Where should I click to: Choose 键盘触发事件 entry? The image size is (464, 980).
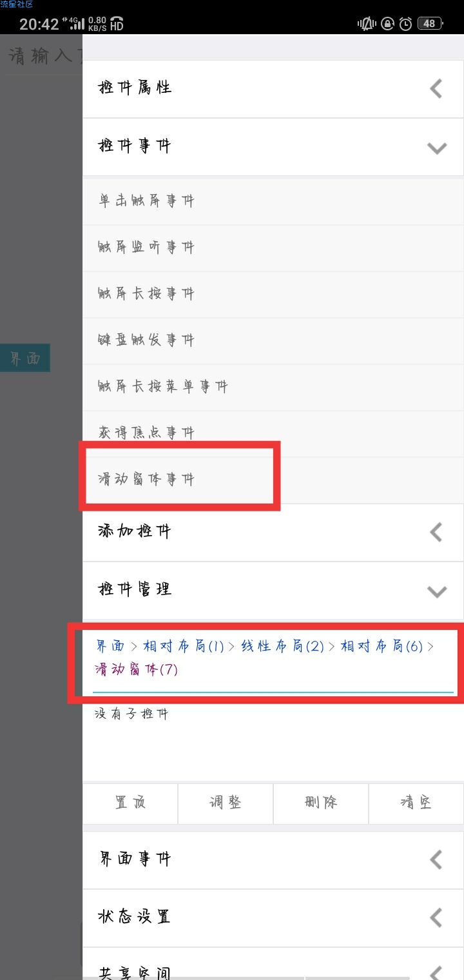tap(273, 340)
